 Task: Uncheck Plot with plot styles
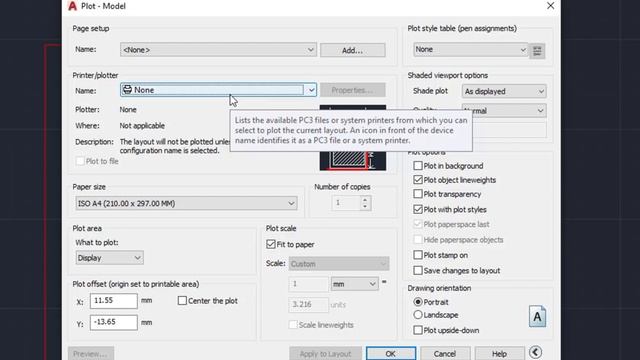(418, 209)
